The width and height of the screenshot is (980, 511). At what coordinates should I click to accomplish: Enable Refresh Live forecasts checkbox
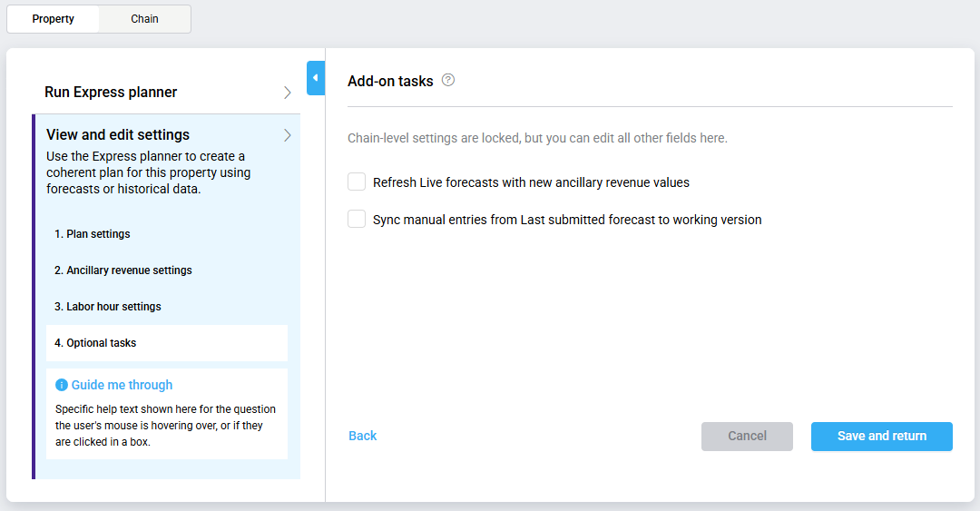pyautogui.click(x=357, y=182)
